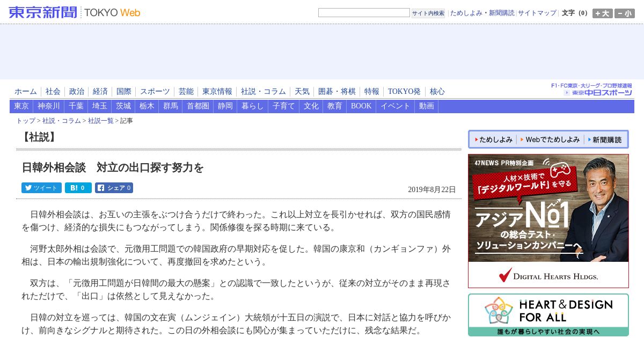Select the 教育 tab
Image resolution: width=644 pixels, height=338 pixels.
(335, 106)
